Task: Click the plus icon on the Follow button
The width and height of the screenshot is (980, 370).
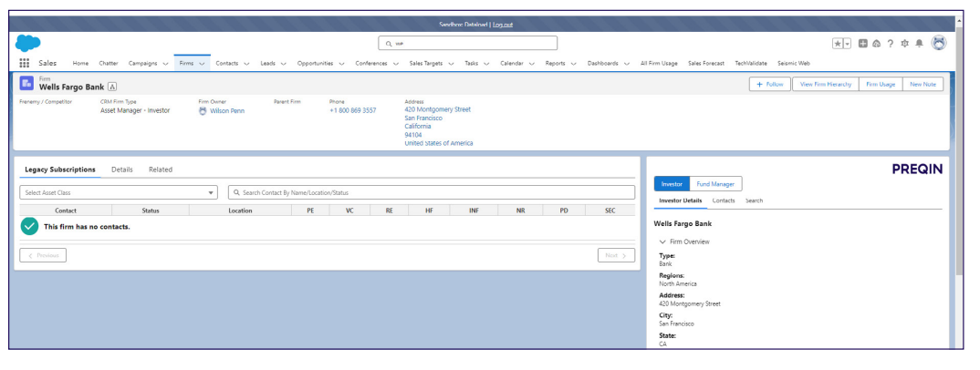Action: pyautogui.click(x=759, y=84)
